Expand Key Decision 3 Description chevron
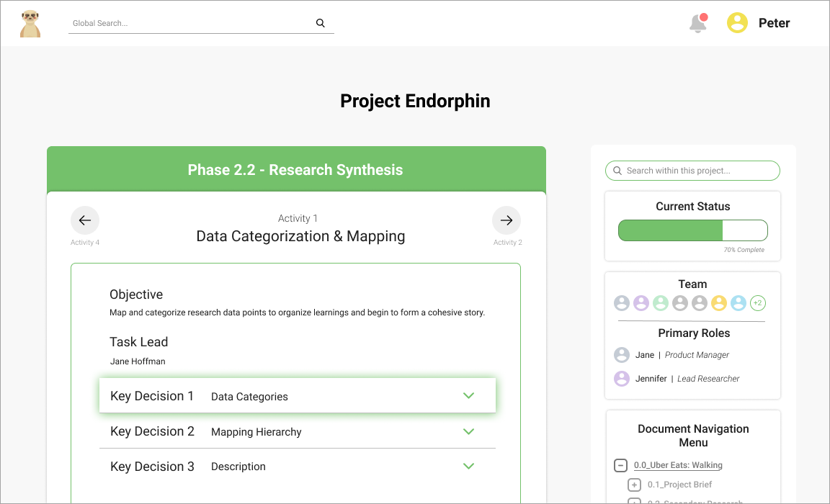 (469, 466)
